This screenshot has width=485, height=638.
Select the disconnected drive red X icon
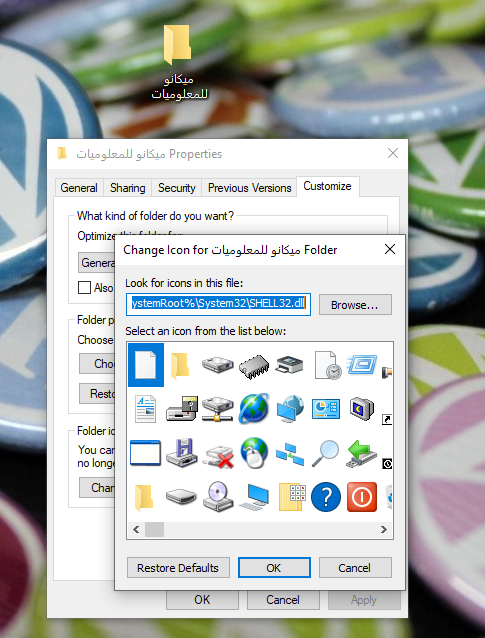pyautogui.click(x=218, y=455)
